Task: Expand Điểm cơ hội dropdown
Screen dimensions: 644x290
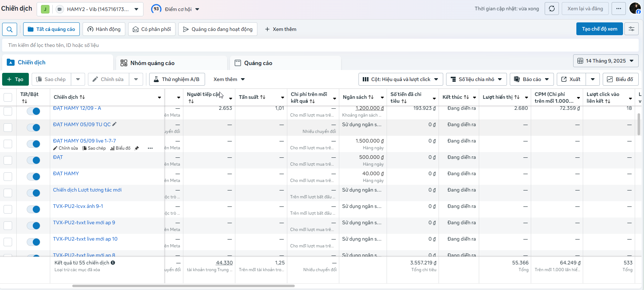Action: click(182, 9)
